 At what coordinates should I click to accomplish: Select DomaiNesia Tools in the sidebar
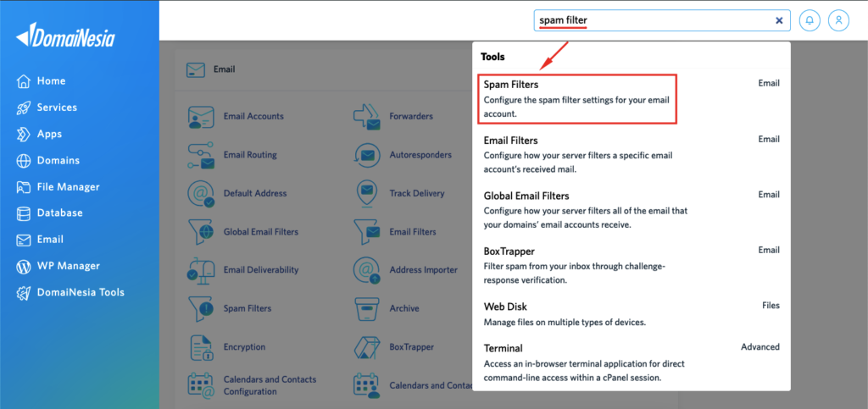(81, 293)
